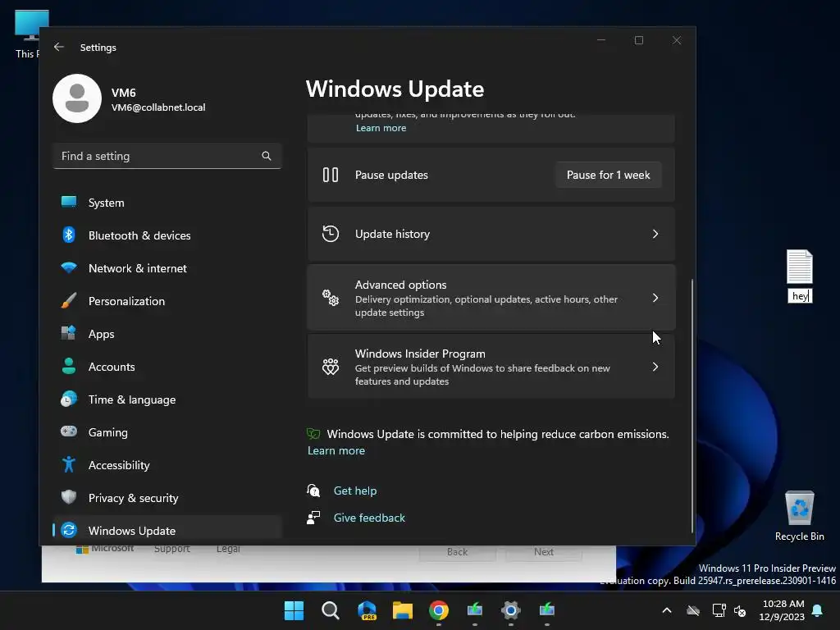The image size is (840, 630).
Task: Select the hey text file icon on desktop
Action: (799, 267)
